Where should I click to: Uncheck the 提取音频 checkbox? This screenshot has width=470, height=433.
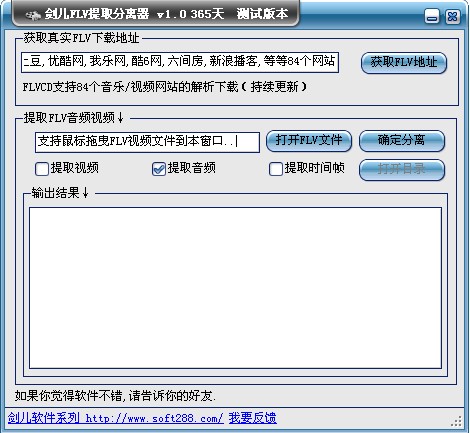pyautogui.click(x=159, y=169)
